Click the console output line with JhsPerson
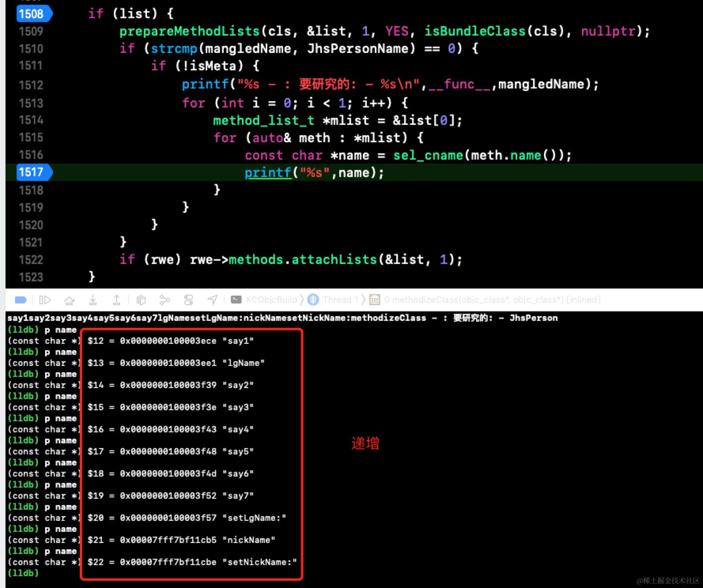 (x=282, y=318)
